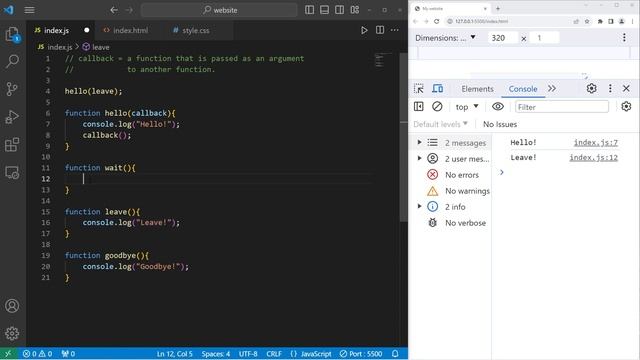Bookmark the page with the star icon

587,21
